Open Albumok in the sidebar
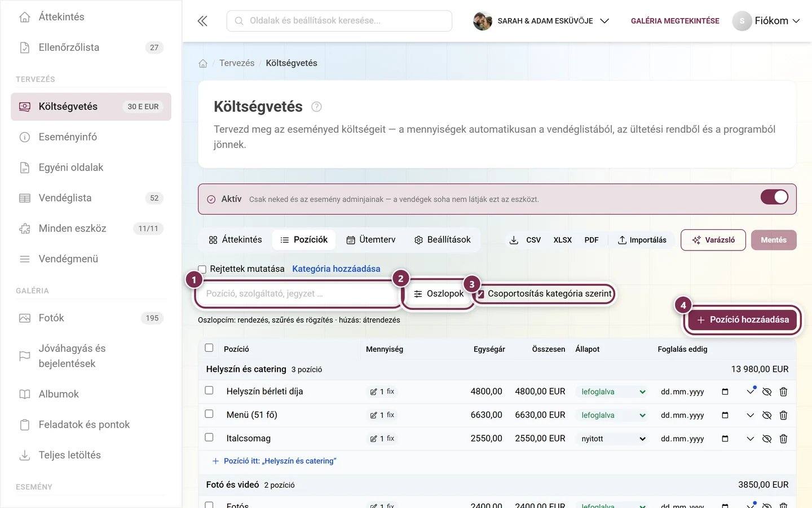Image resolution: width=812 pixels, height=508 pixels. (x=91, y=394)
